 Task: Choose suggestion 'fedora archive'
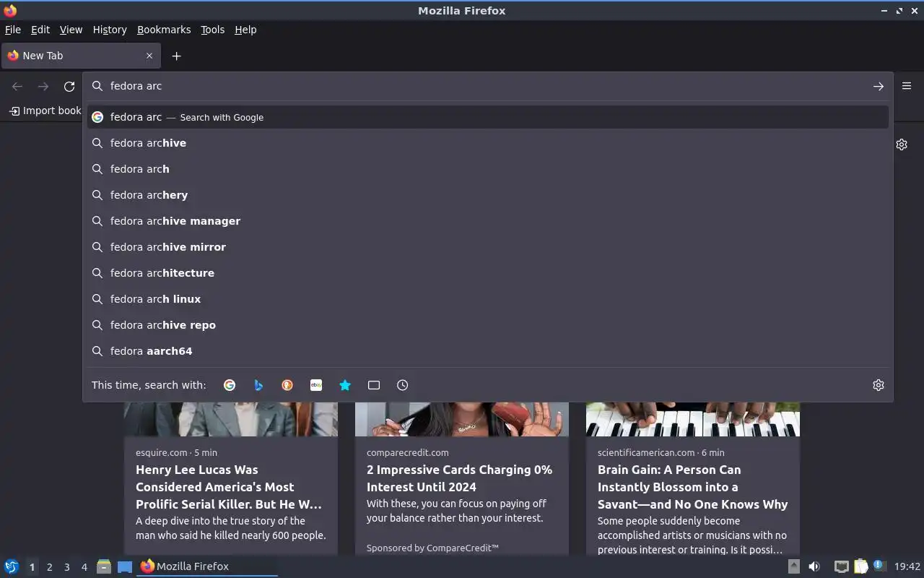(488, 143)
